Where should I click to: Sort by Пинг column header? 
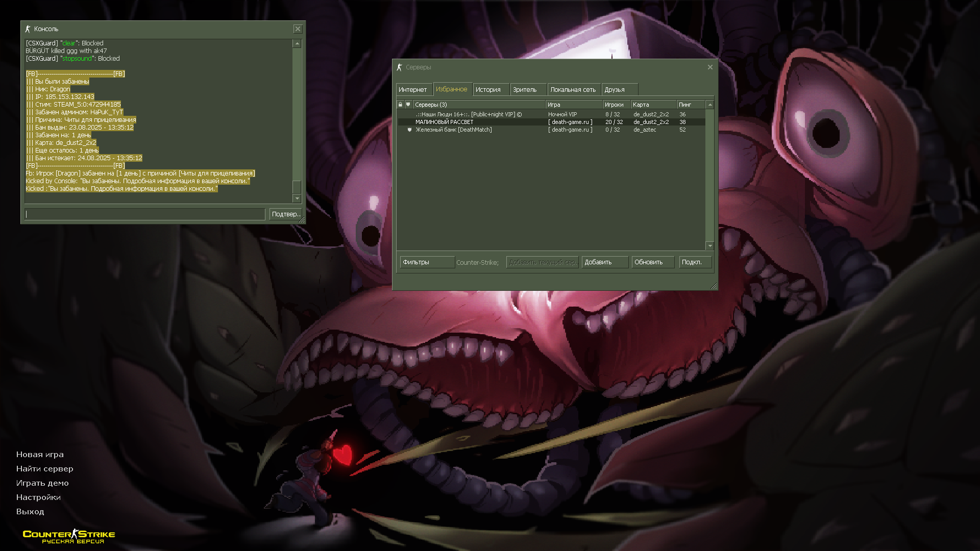click(x=691, y=105)
